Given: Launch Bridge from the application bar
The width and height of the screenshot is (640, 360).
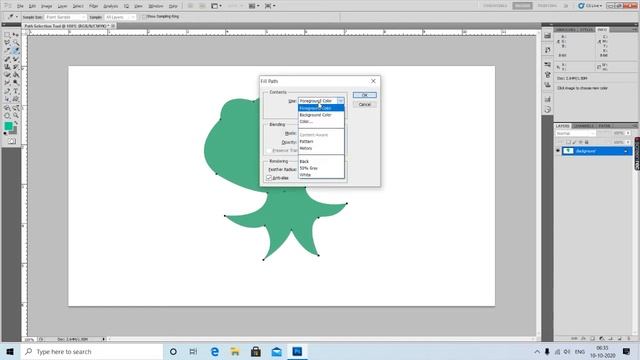Looking at the screenshot, I should tap(190, 6).
